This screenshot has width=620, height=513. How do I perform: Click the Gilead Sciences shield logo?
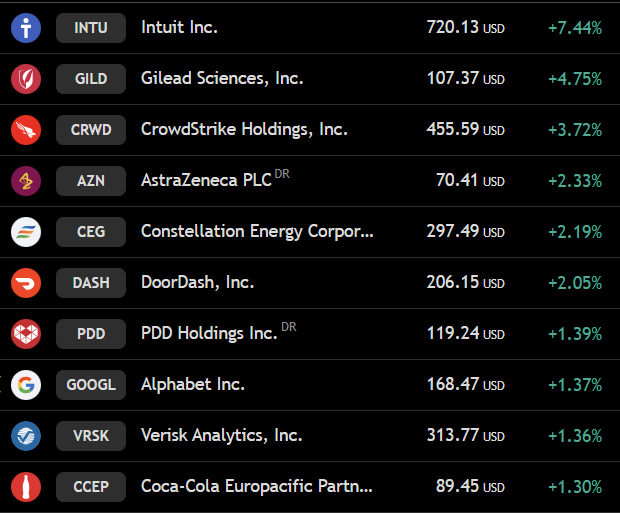click(x=26, y=79)
